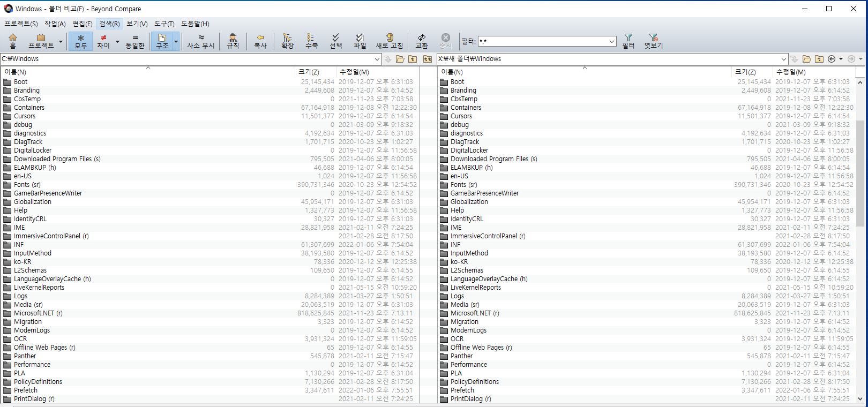Image resolution: width=868 pixels, height=407 pixels.
Task: Open the 프로젝트 button dropdown arrow
Action: 61,41
